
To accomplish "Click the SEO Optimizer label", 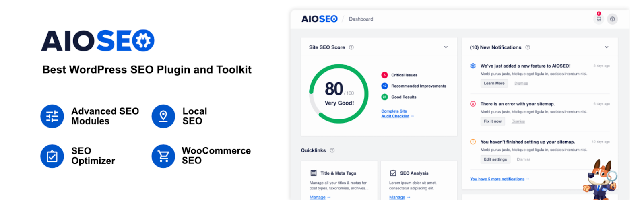I will tap(93, 156).
